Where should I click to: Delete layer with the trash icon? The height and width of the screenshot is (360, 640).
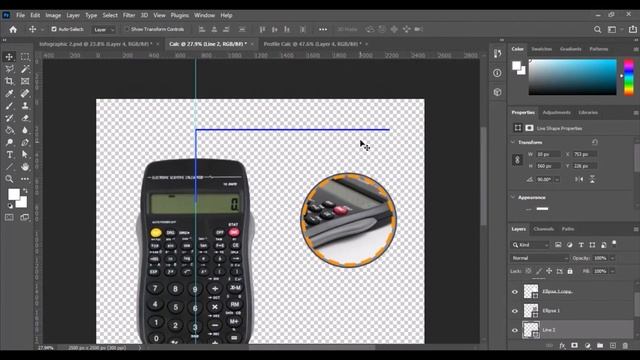pos(625,346)
